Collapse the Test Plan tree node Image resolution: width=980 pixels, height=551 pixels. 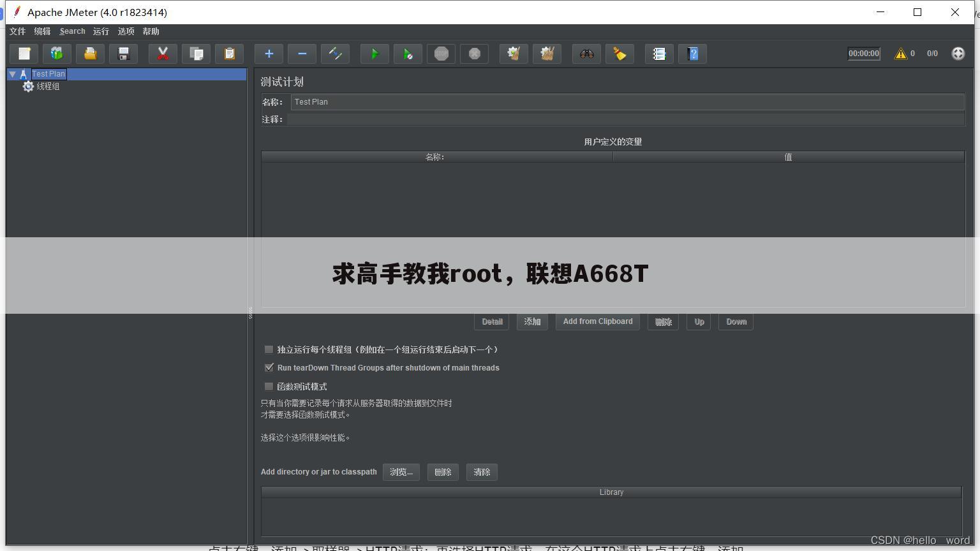coord(12,74)
